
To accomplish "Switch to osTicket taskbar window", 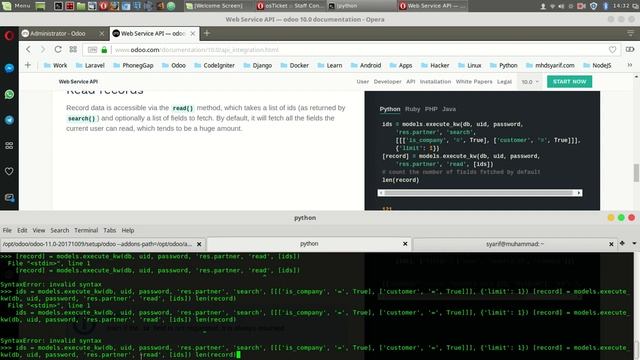I will tap(291, 6).
